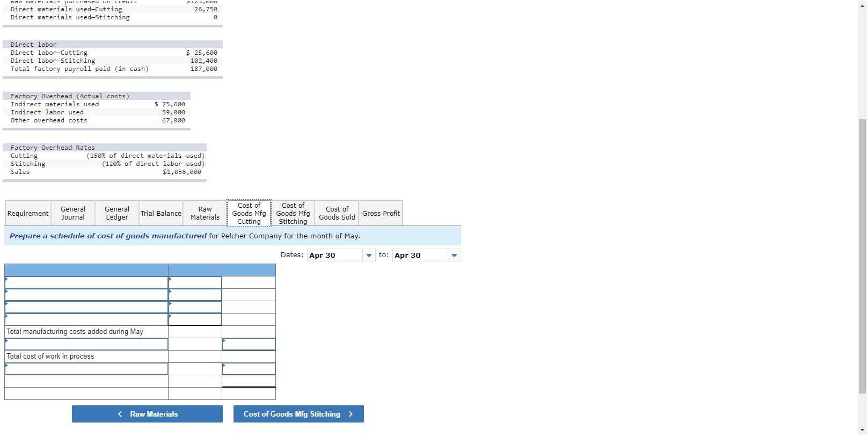Click 'Prepare a schedule of cost of goods manufactured' text
The image size is (868, 437).
tap(108, 236)
